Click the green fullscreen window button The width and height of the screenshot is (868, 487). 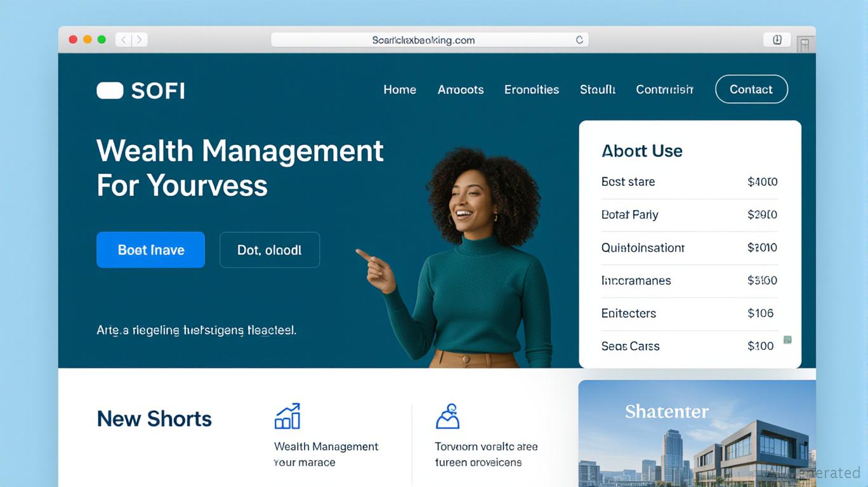pos(102,39)
